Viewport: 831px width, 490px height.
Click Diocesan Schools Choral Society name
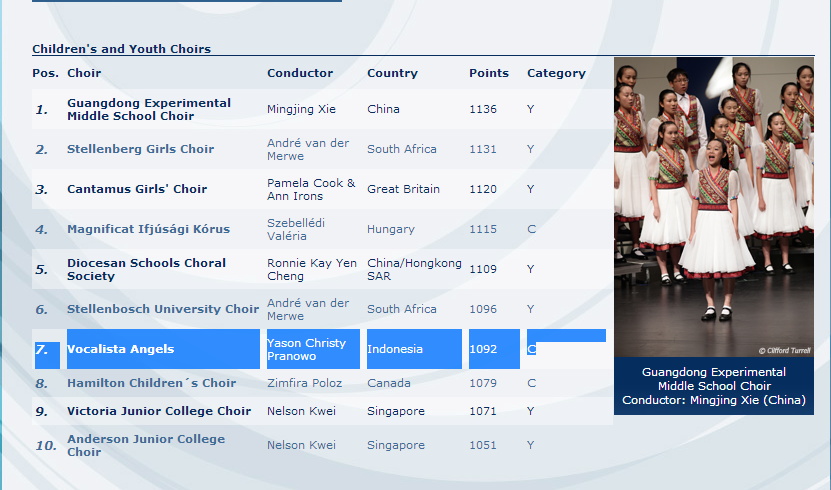(x=146, y=269)
